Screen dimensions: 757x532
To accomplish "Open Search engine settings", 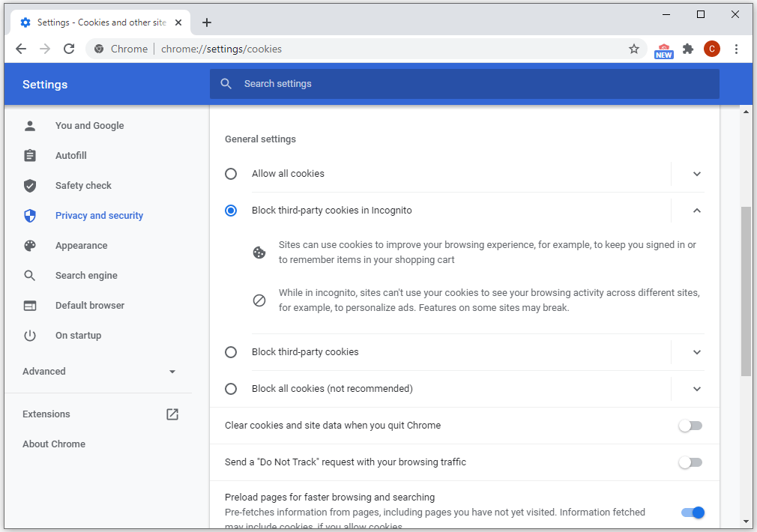I will tap(86, 275).
